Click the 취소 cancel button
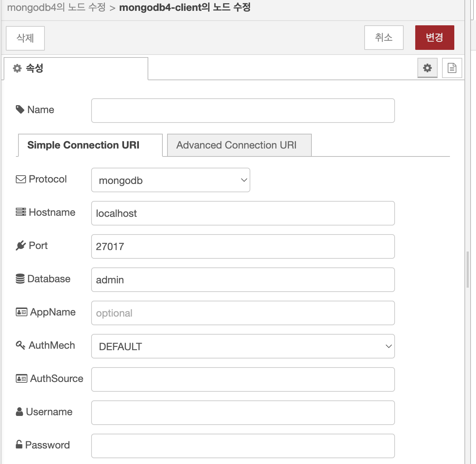The height and width of the screenshot is (464, 476). click(384, 37)
